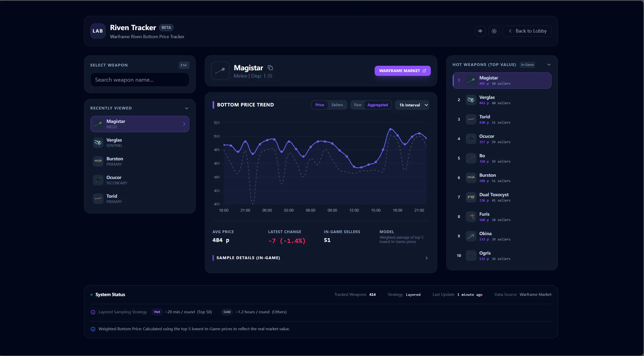Copy the Magistar weapon name
Screen dimensions: 644x356
point(270,68)
